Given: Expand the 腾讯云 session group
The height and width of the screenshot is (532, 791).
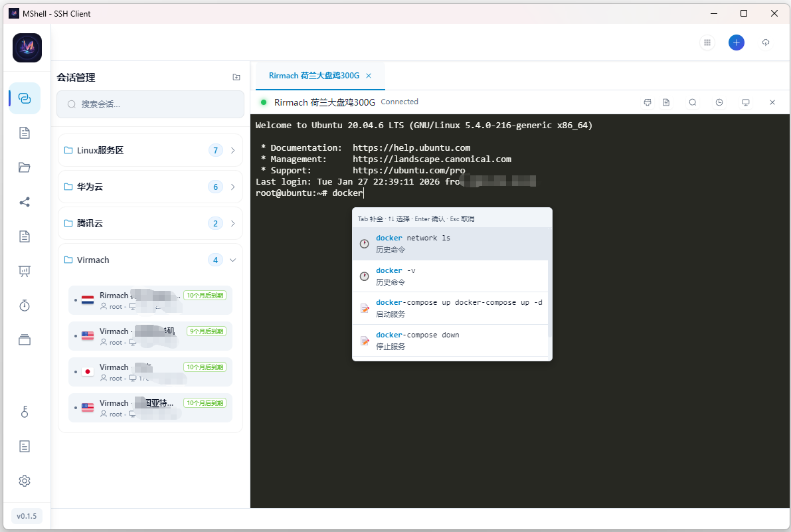Looking at the screenshot, I should pos(150,224).
